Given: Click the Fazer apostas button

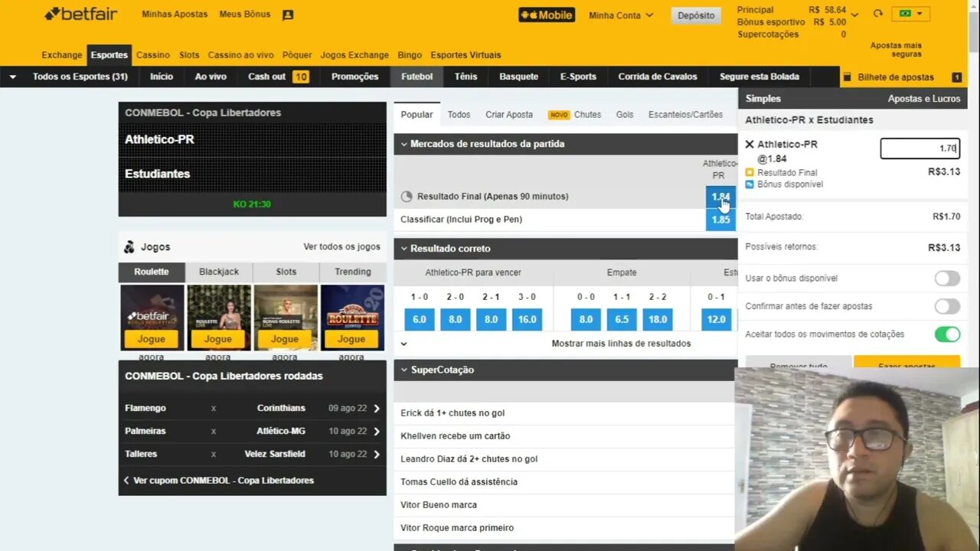Looking at the screenshot, I should [906, 362].
